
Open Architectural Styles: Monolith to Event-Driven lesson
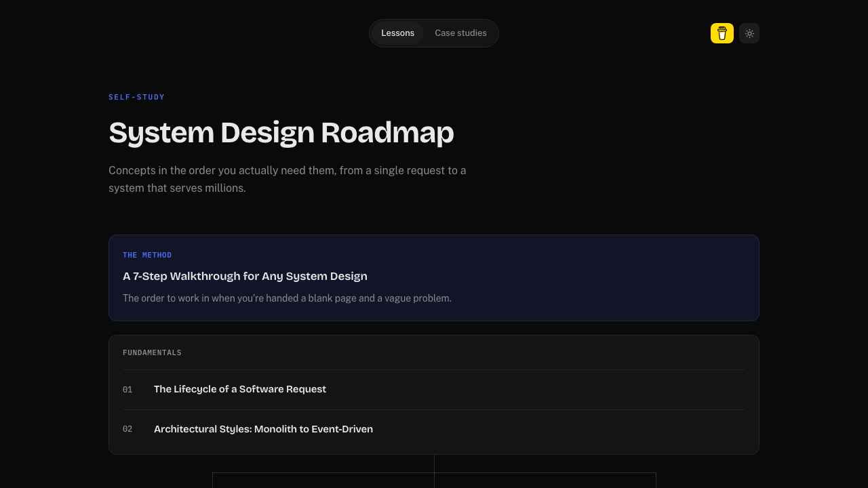pyautogui.click(x=434, y=429)
